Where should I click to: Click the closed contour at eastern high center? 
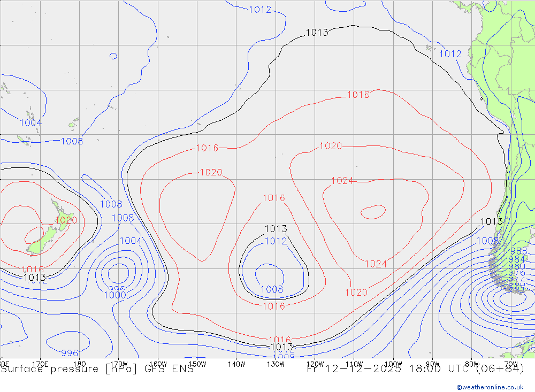pos(373,212)
